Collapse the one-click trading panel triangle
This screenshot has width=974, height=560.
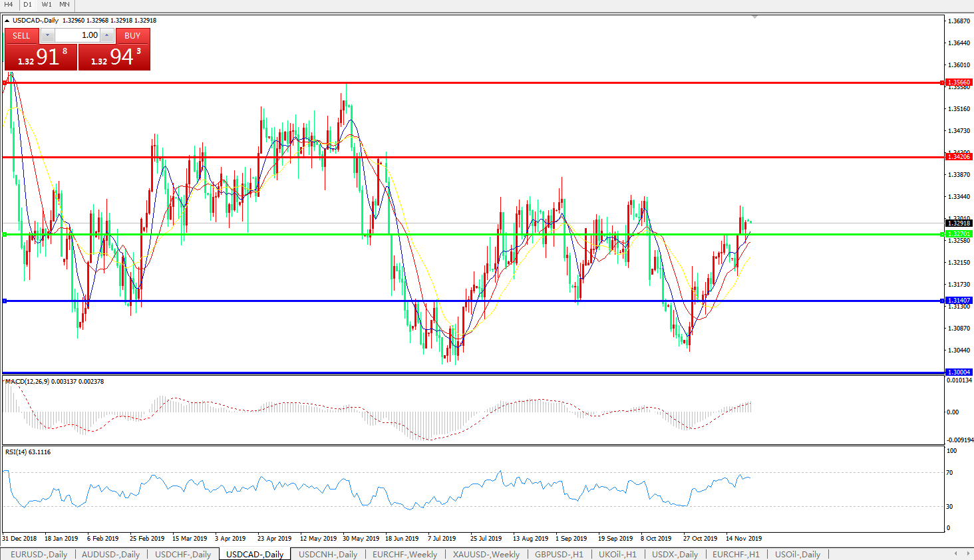[x=7, y=21]
